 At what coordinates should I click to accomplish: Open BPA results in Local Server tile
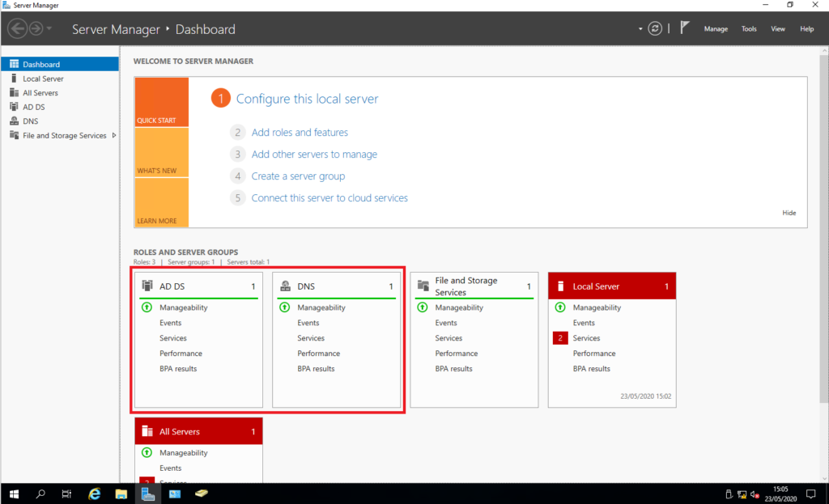[x=592, y=369]
